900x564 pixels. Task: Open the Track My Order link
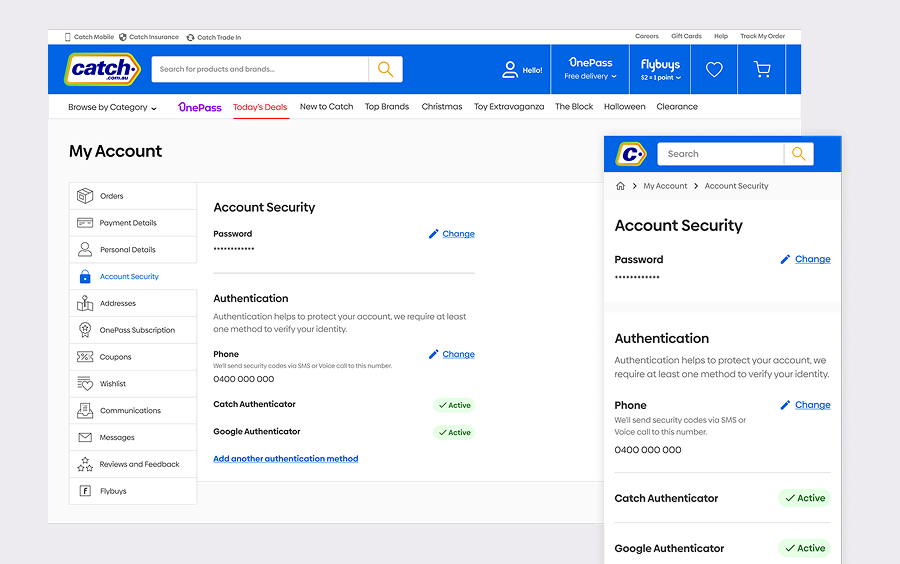(763, 36)
